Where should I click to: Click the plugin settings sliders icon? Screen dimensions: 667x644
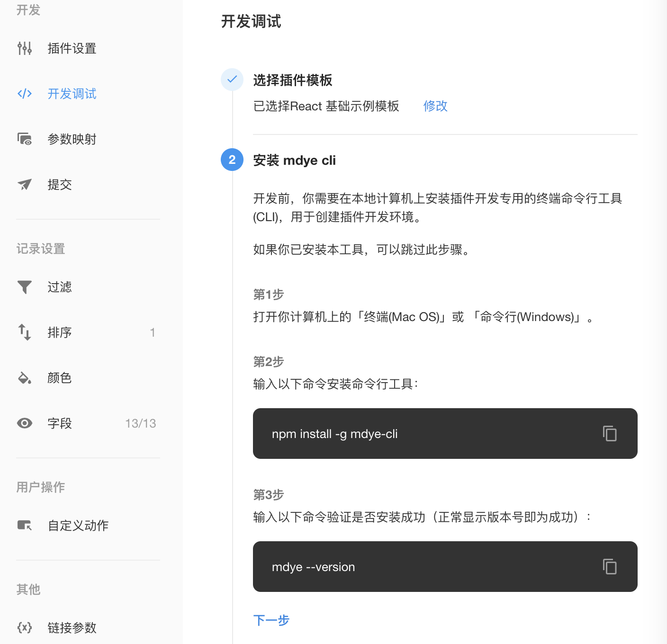[x=25, y=48]
